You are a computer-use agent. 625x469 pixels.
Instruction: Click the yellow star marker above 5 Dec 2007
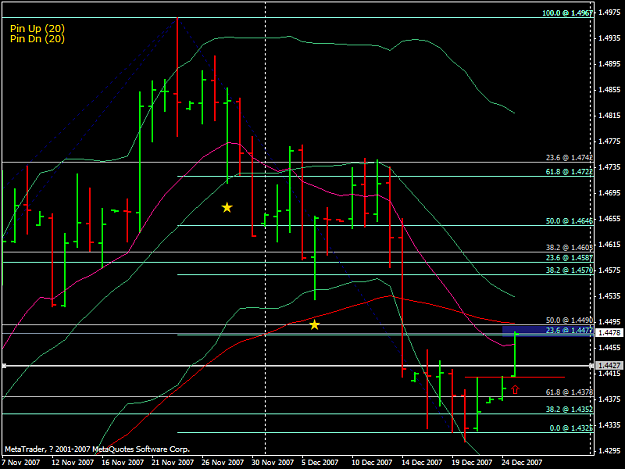pyautogui.click(x=314, y=325)
